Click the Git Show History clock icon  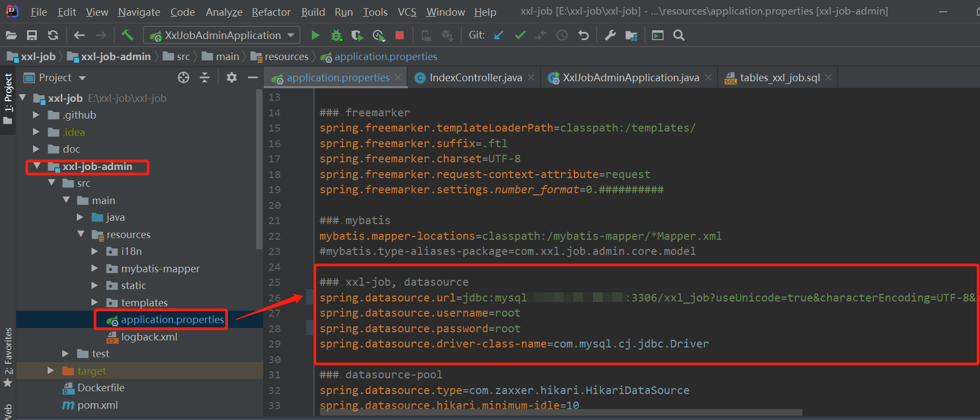click(x=562, y=35)
